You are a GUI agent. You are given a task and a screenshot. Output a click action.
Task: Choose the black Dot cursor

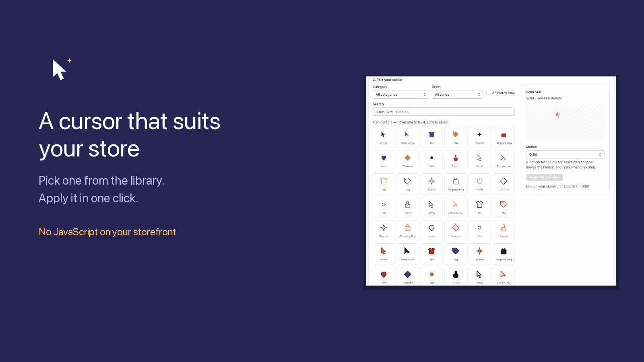[431, 160]
